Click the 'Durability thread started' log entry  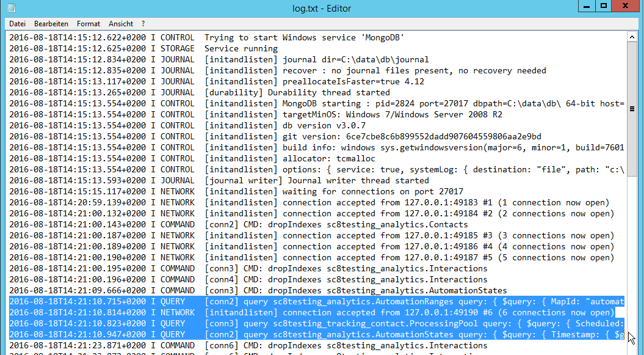(328, 93)
